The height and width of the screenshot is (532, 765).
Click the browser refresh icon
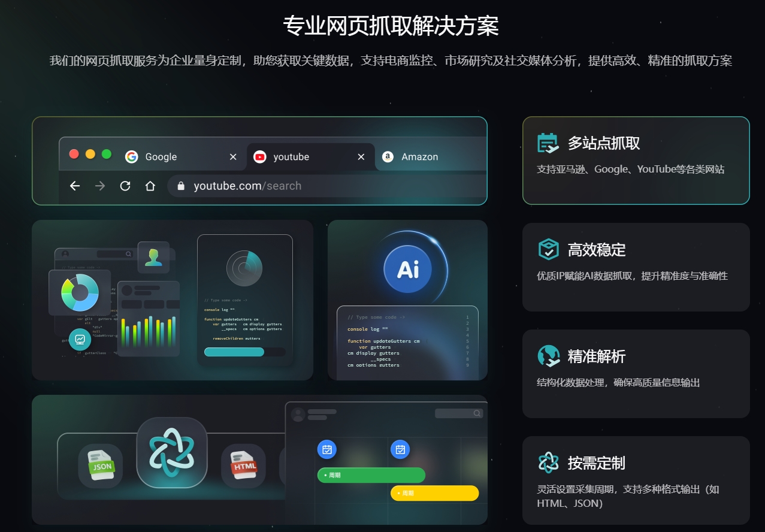pyautogui.click(x=125, y=186)
